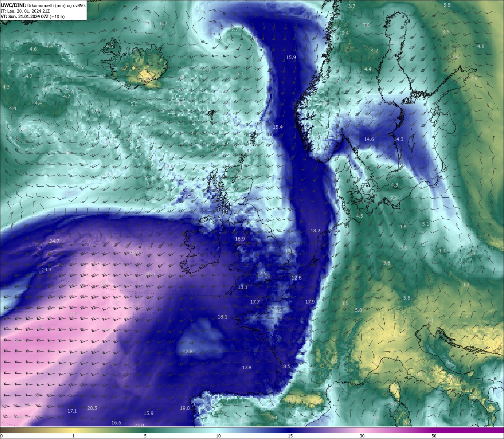
Task: Click the 5.5 value on the map
Action: [x=447, y=5]
